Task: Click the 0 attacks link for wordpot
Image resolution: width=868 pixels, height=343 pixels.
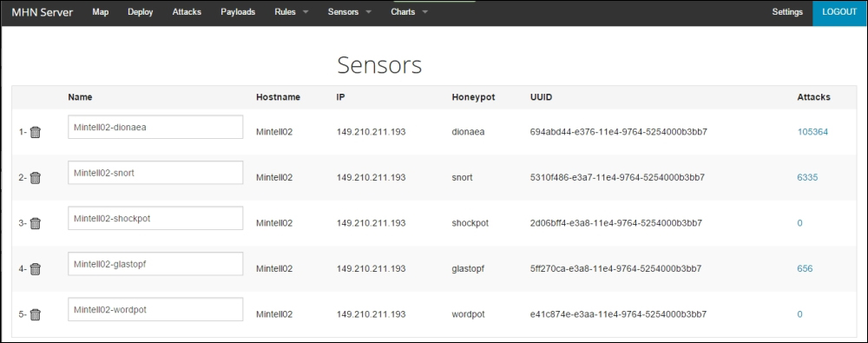Action: click(800, 314)
